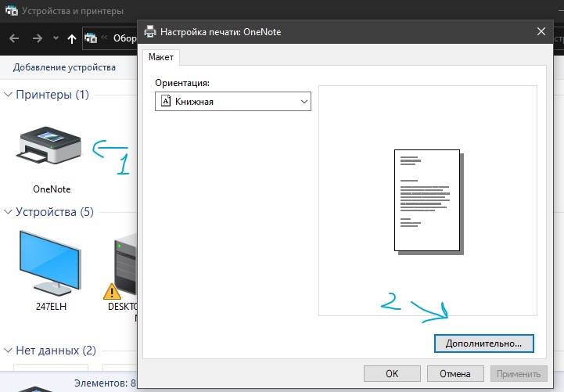Click Добавление устройства command
The height and width of the screenshot is (392, 564).
coord(64,67)
